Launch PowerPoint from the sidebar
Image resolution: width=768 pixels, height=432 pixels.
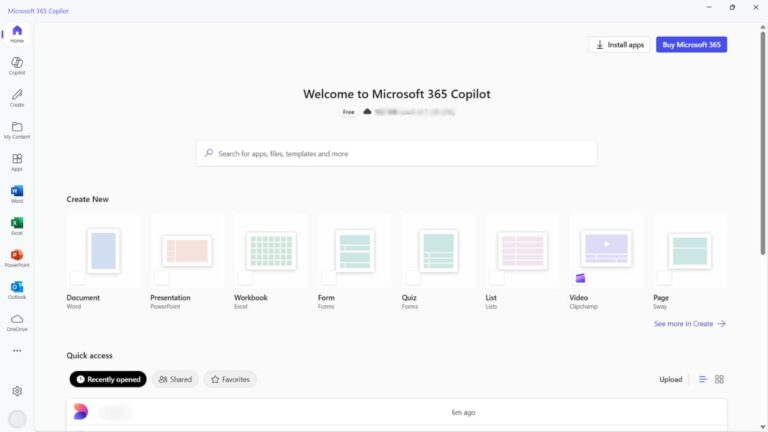[x=17, y=259]
